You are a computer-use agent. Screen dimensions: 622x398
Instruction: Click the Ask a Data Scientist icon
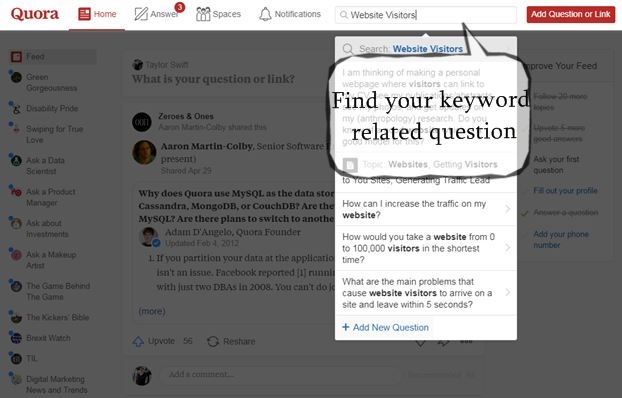[x=16, y=161]
